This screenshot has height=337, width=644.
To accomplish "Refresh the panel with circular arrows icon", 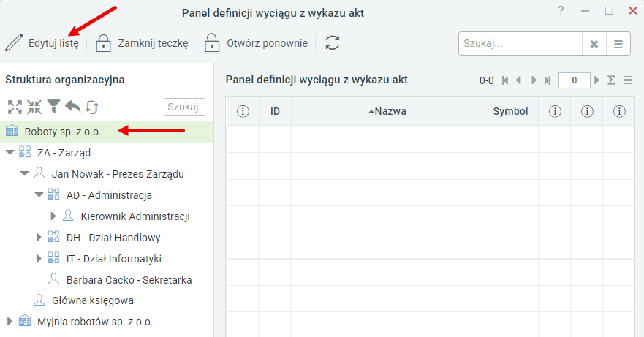I will coord(333,42).
